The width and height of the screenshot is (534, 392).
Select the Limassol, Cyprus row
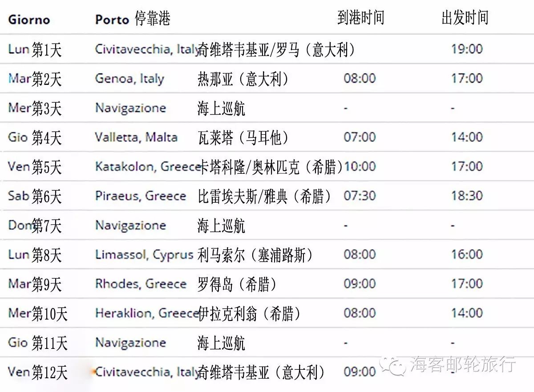point(267,255)
